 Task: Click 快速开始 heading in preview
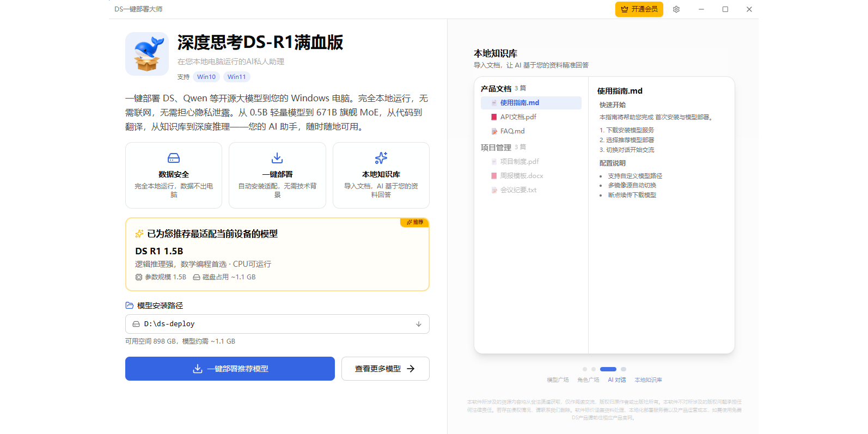(613, 105)
